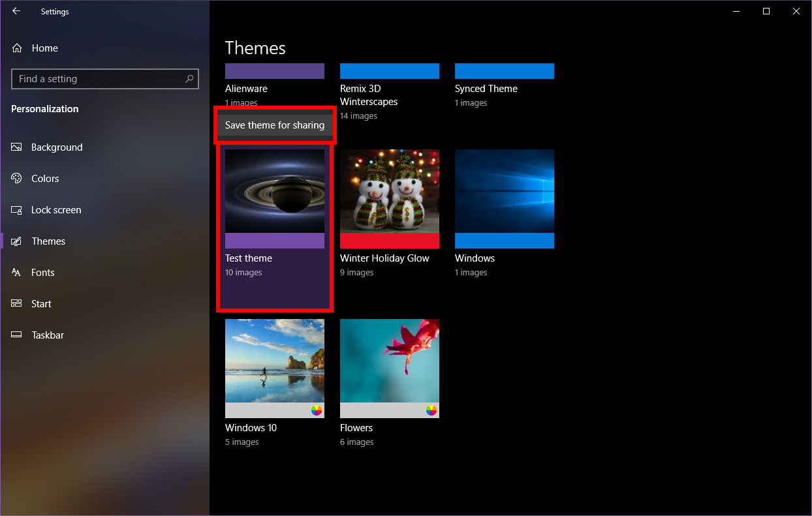Click the Start tiles icon

(17, 304)
